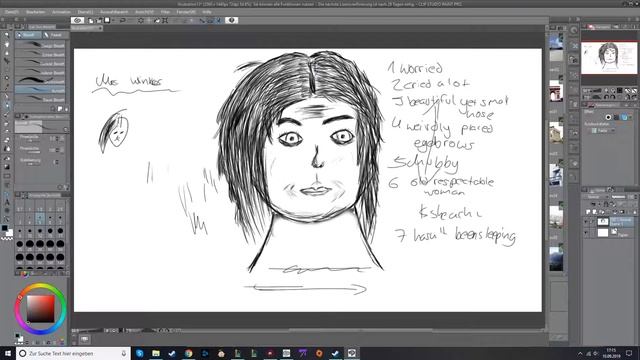This screenshot has height=360, width=640.
Task: Open Chrome from the taskbar
Action: 188,353
